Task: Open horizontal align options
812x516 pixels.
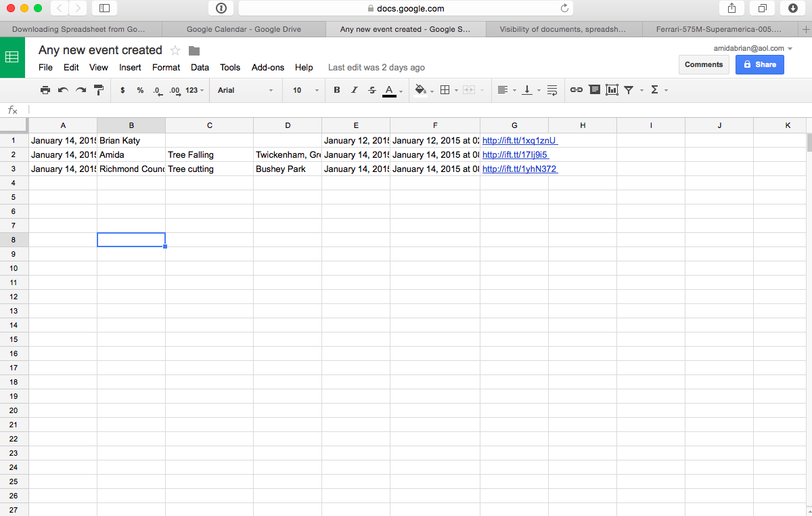Action: click(502, 90)
